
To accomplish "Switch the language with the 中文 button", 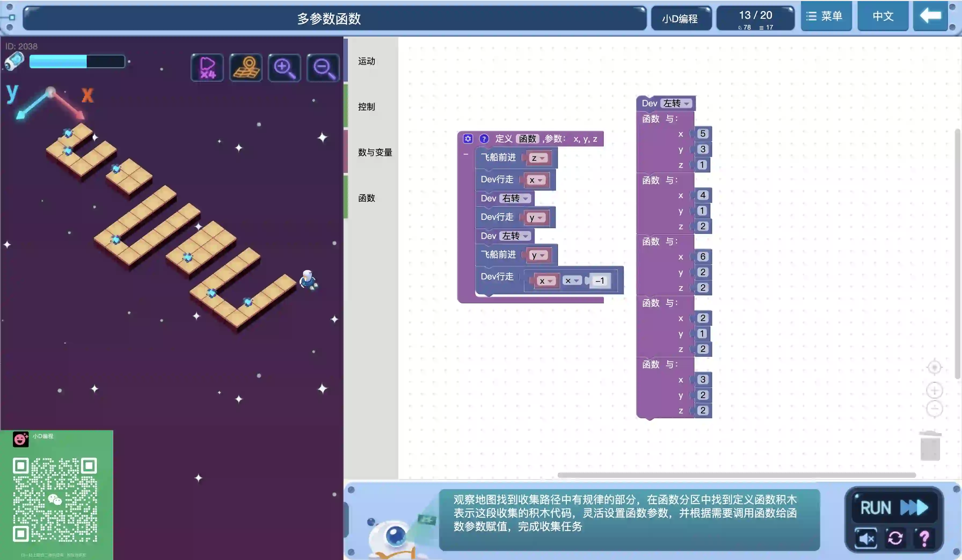I will (883, 16).
